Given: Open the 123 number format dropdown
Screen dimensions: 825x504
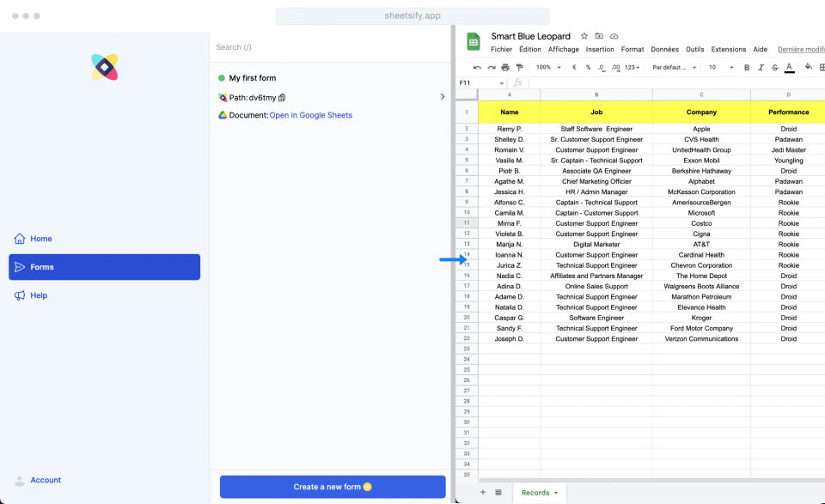Looking at the screenshot, I should 632,67.
